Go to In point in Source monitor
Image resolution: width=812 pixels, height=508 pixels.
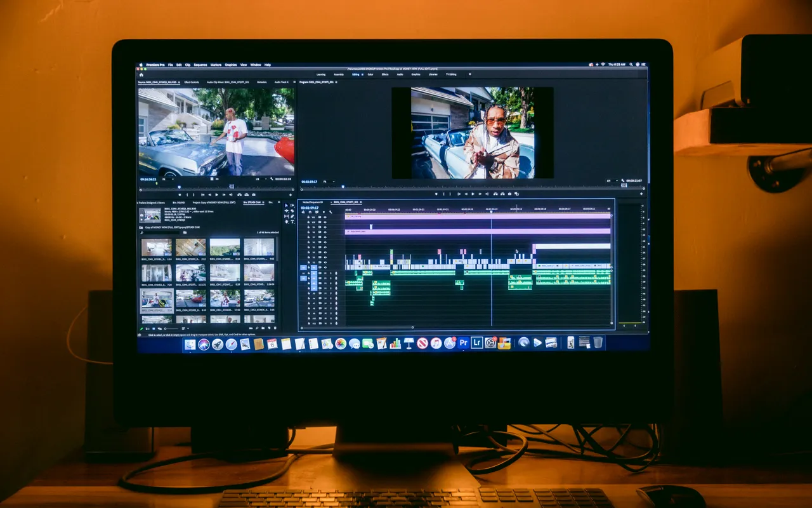(202, 195)
